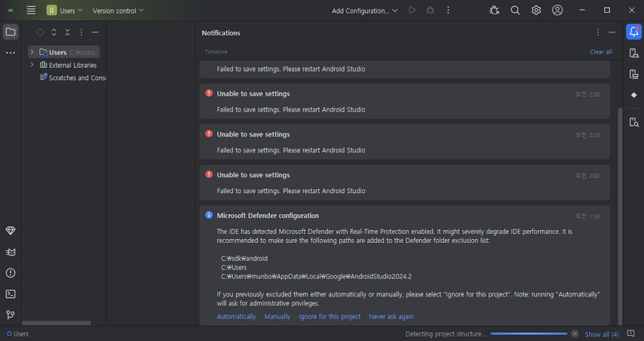644x341 pixels.
Task: Expand External Libraries node
Action: coord(32,64)
